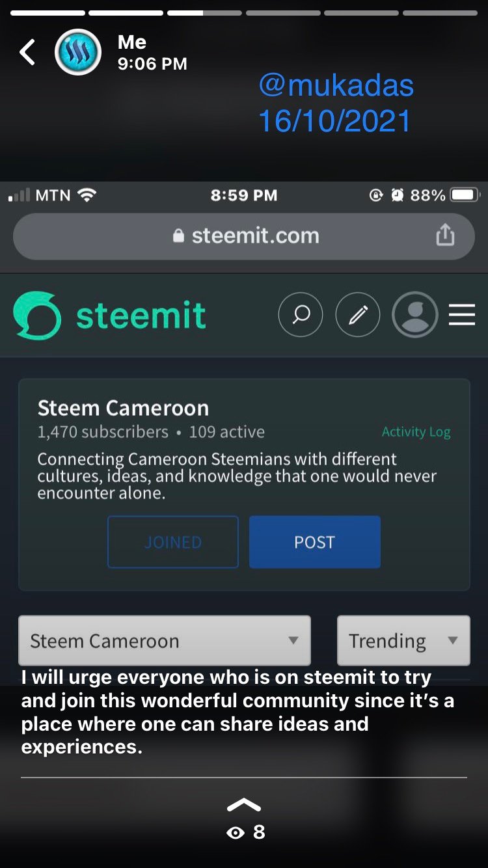This screenshot has height=868, width=488.
Task: Tap the Steem Cameroon community title
Action: click(123, 408)
